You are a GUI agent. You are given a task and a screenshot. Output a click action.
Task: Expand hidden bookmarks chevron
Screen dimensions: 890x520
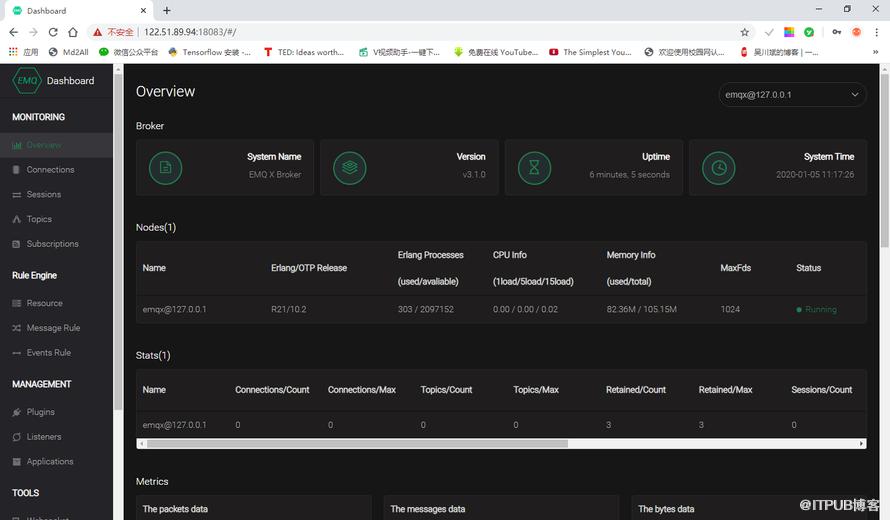pos(875,52)
